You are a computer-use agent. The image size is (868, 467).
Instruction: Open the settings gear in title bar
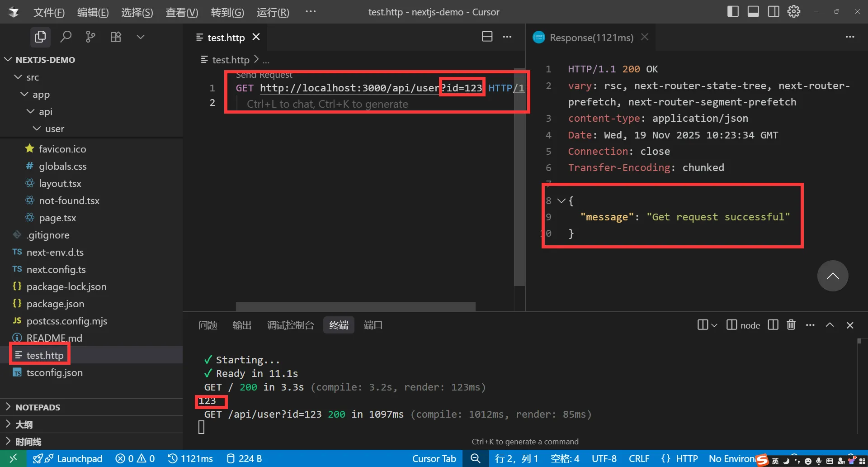tap(793, 12)
